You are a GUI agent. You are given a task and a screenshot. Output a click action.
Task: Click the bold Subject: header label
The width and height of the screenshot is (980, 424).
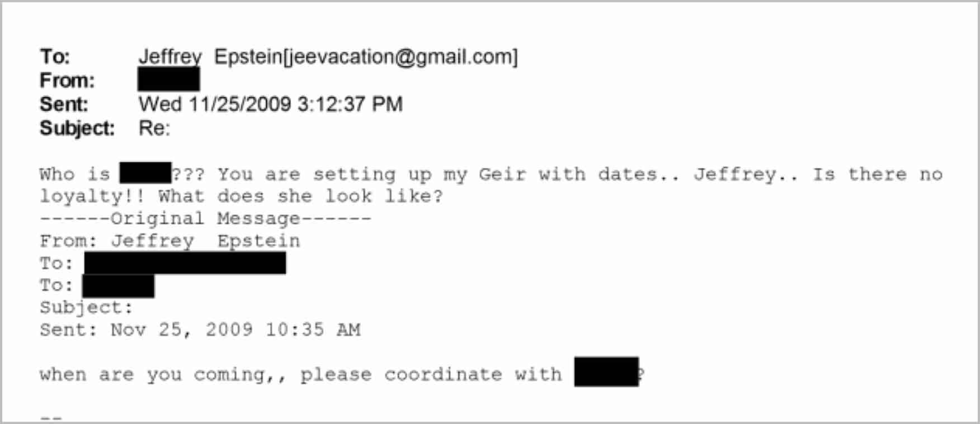point(77,129)
